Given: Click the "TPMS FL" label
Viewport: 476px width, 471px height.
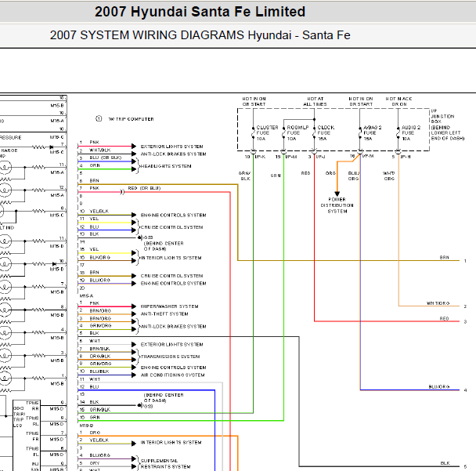Looking at the screenshot, I should tap(32, 451).
